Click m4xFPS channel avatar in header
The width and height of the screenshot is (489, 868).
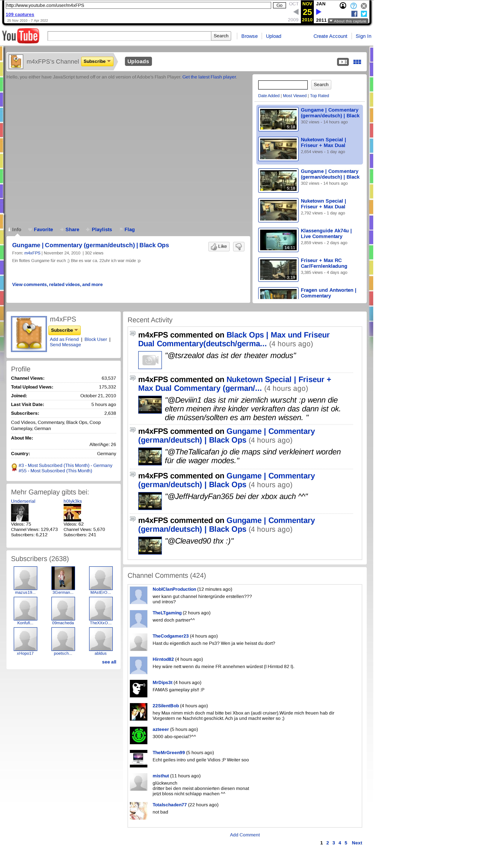pos(16,62)
